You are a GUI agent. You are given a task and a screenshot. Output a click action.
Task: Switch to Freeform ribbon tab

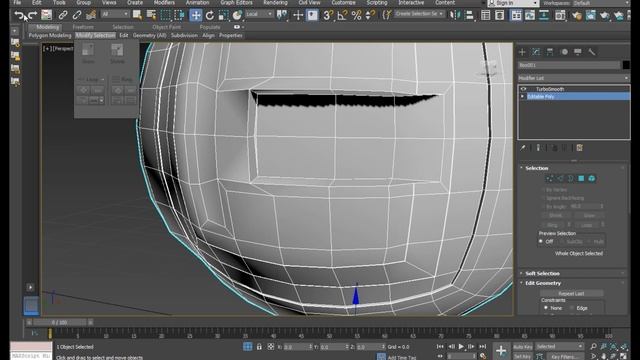(x=83, y=27)
